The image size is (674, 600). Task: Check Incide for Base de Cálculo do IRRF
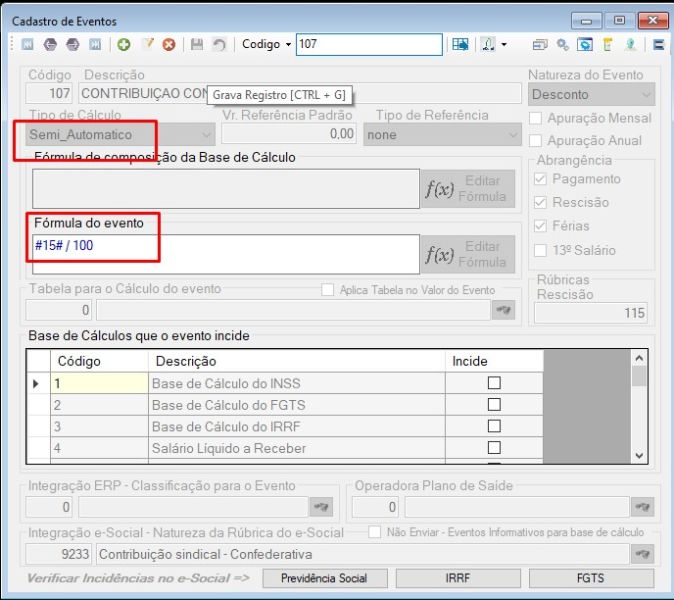point(494,426)
